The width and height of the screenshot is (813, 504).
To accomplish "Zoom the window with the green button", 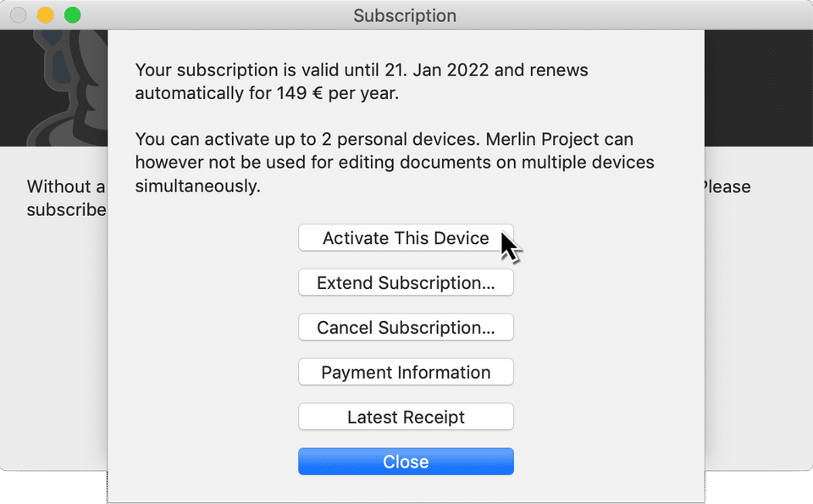I will (x=73, y=15).
